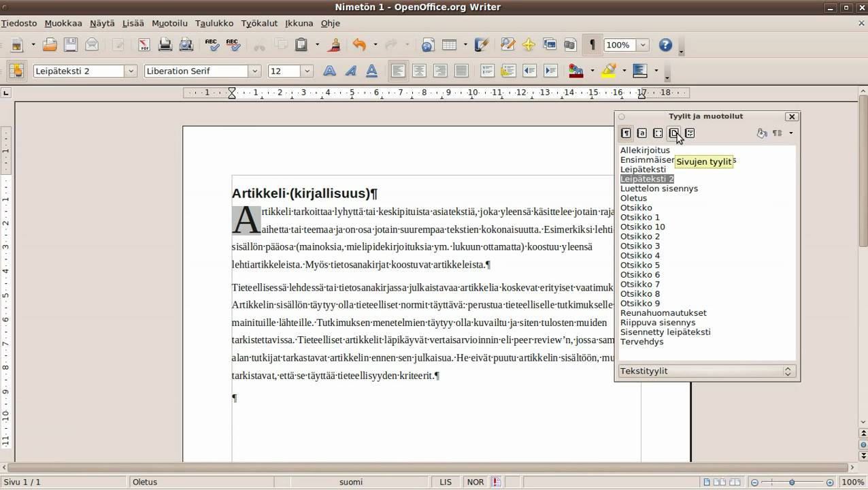868x490 pixels.
Task: Run the spelling and grammar check
Action: 212,45
